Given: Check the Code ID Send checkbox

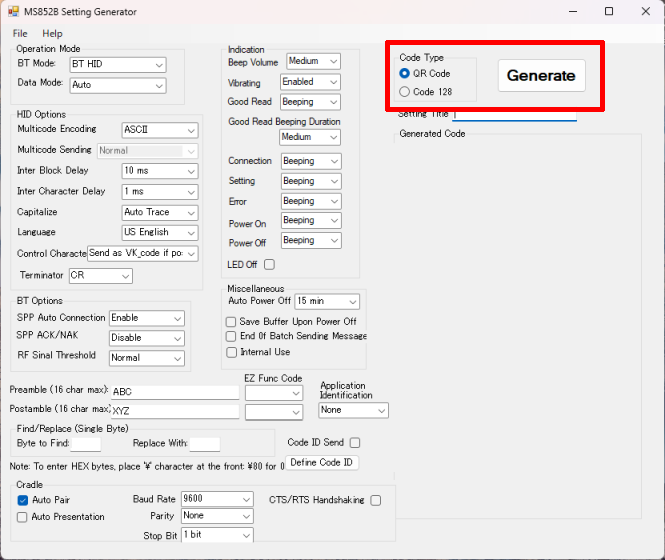Looking at the screenshot, I should [x=355, y=443].
